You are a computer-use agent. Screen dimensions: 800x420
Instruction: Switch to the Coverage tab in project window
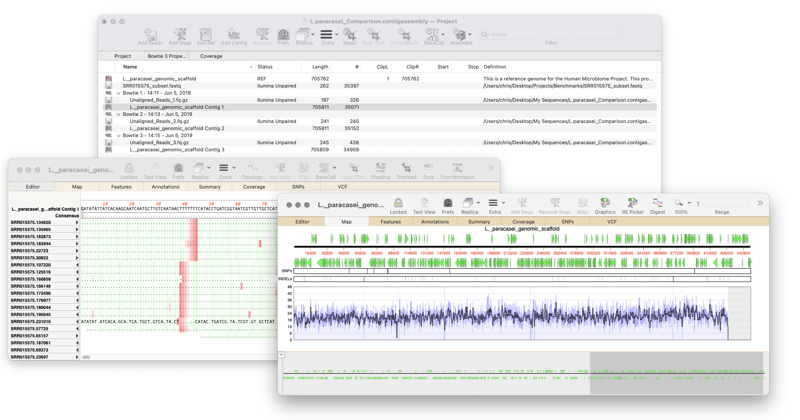coord(211,56)
